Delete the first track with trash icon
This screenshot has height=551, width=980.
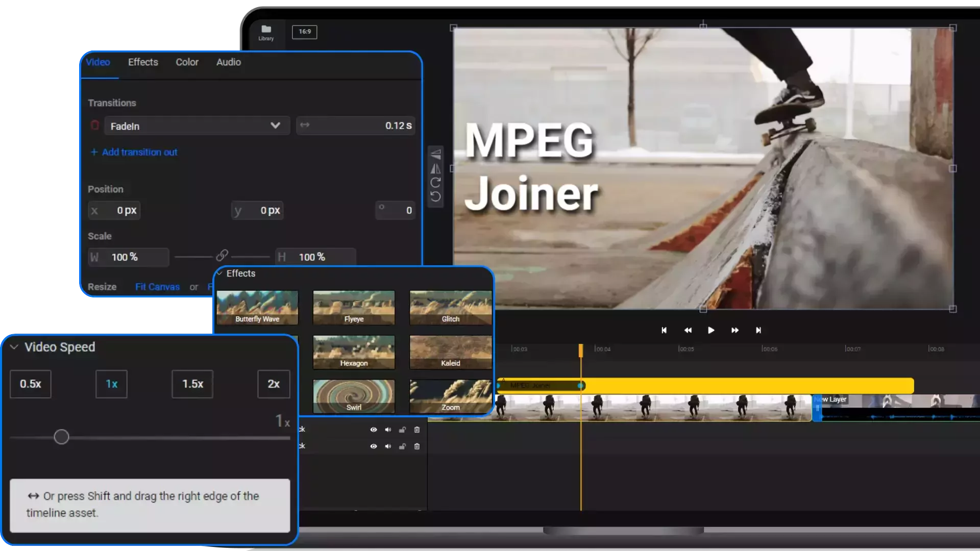click(x=417, y=430)
